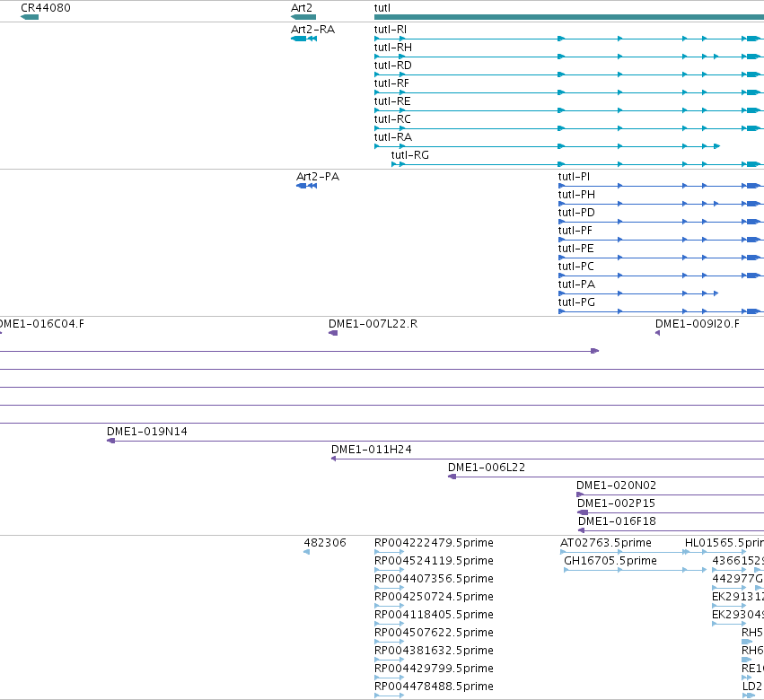
Task: Select polypeptide tutl-PC
Action: tap(576, 267)
